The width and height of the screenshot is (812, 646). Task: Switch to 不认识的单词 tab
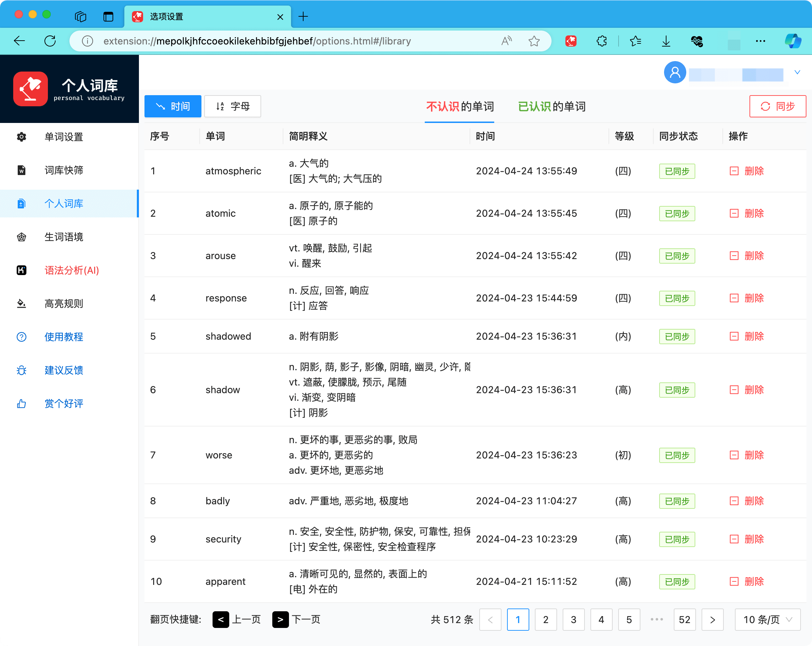(459, 107)
